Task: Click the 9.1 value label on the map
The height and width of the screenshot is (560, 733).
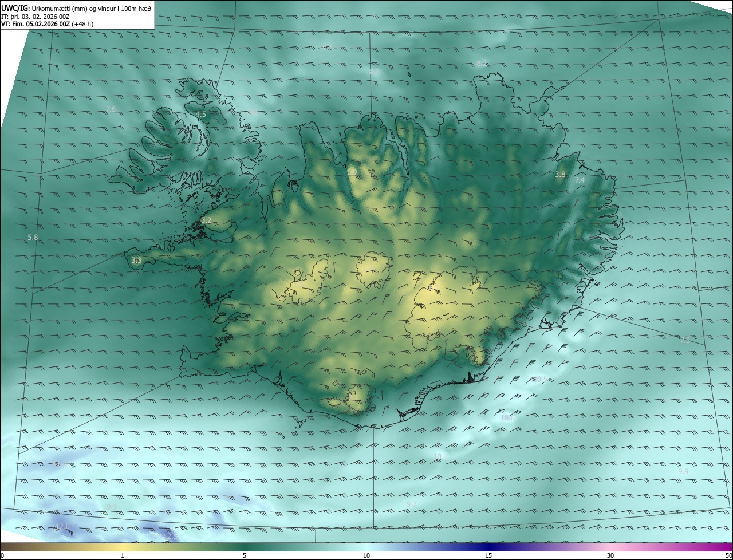Action: pos(111,507)
